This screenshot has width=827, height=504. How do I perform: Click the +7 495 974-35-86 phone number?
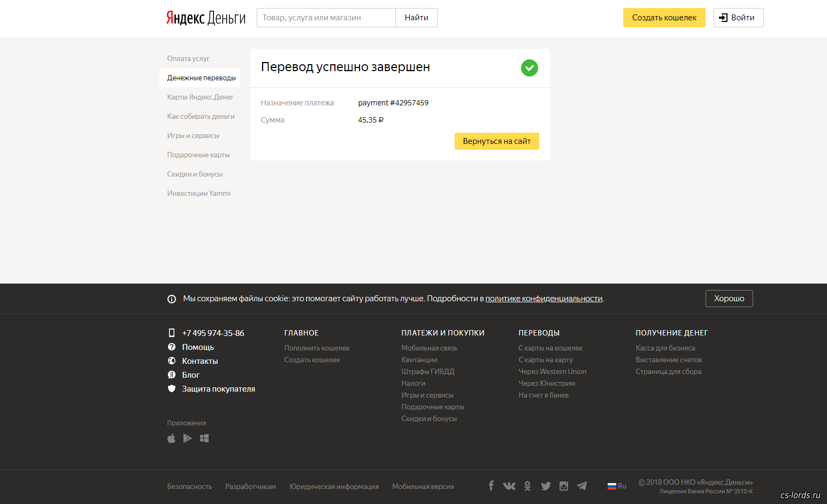[213, 333]
